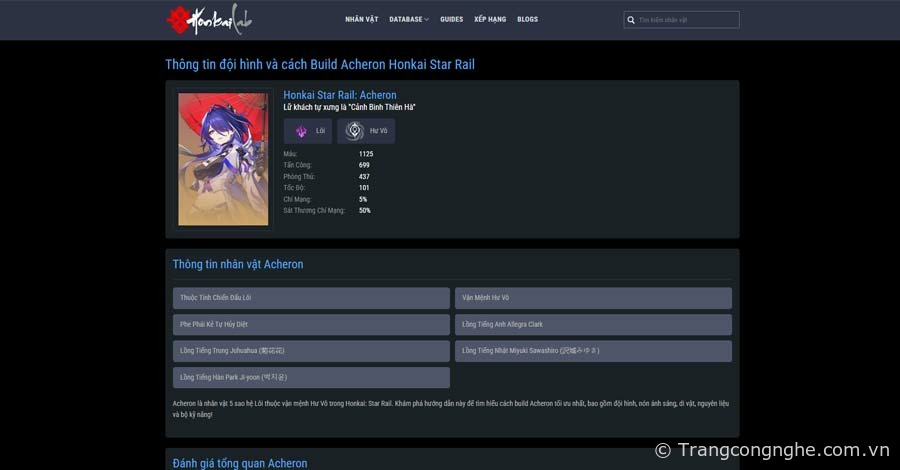
Task: Select Lồng Tiếng Trung Juhuahua entry
Action: tap(311, 351)
